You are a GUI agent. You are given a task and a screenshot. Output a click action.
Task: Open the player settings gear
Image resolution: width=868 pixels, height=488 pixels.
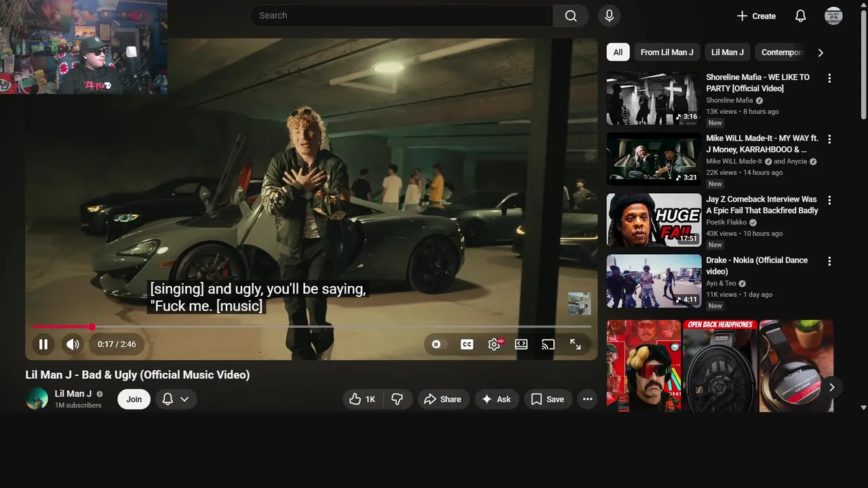point(494,344)
